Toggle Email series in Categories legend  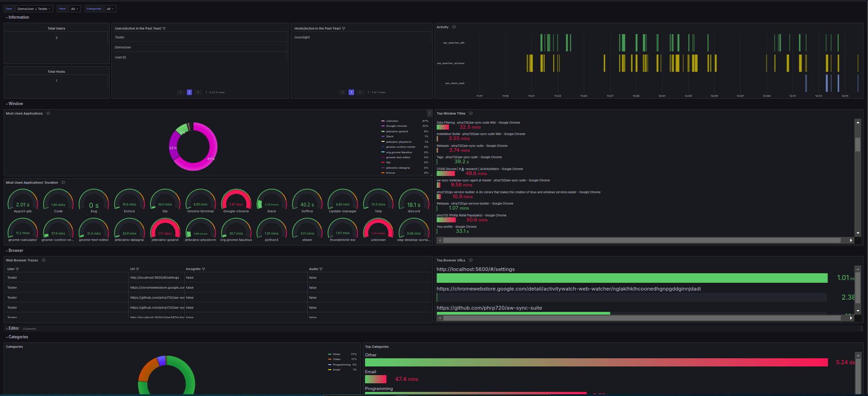336,370
